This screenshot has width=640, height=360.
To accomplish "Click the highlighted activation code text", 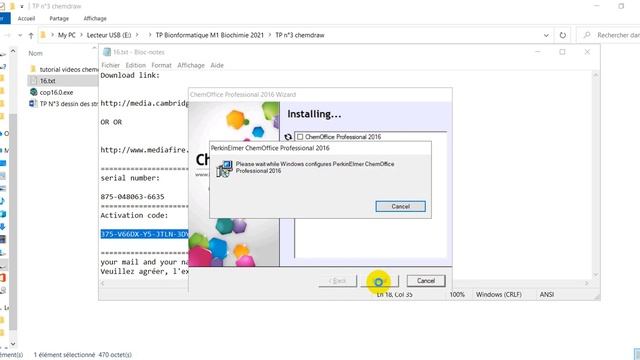I will (x=144, y=234).
